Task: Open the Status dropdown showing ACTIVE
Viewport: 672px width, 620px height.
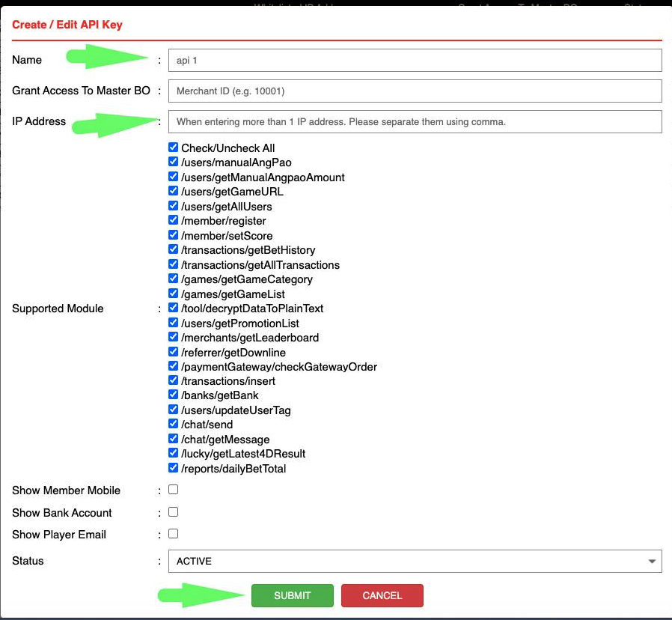Action: [x=415, y=562]
